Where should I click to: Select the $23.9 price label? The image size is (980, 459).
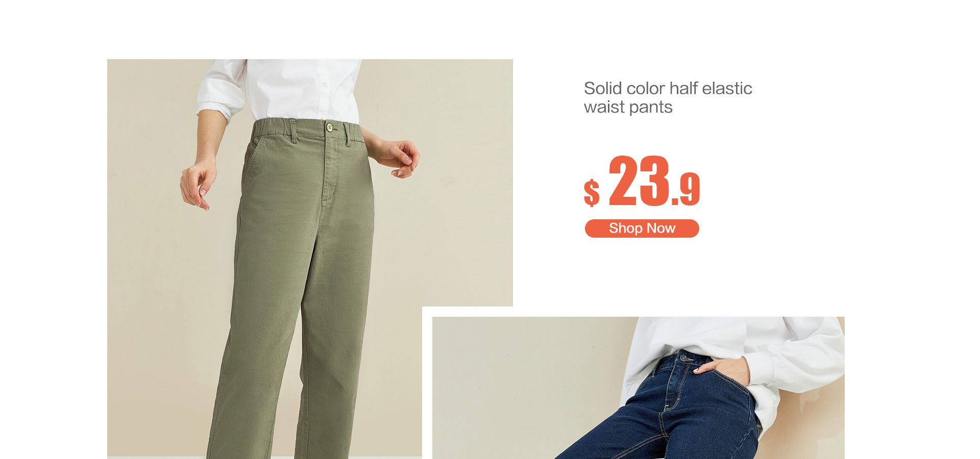pos(642,182)
